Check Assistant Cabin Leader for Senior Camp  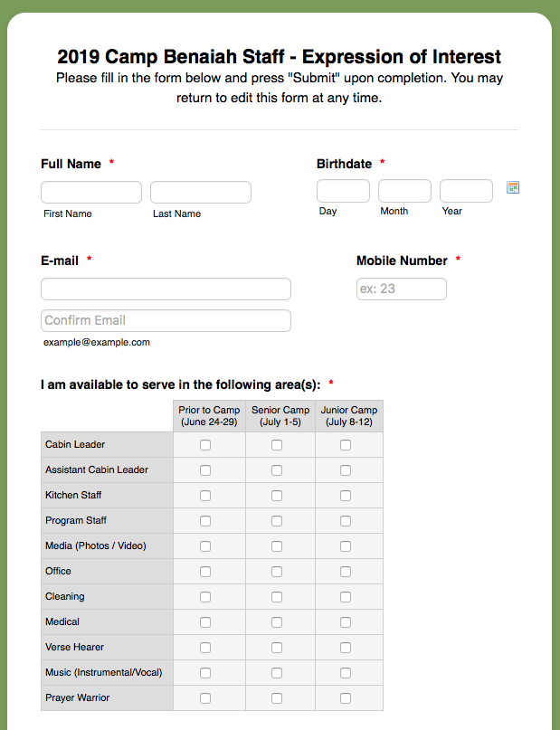[x=276, y=470]
